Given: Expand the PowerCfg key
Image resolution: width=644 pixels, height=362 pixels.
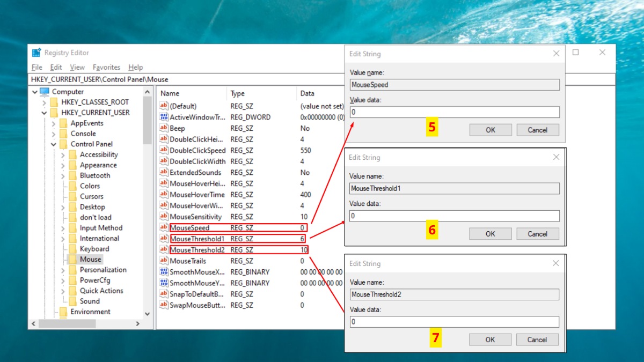Looking at the screenshot, I should (x=63, y=280).
